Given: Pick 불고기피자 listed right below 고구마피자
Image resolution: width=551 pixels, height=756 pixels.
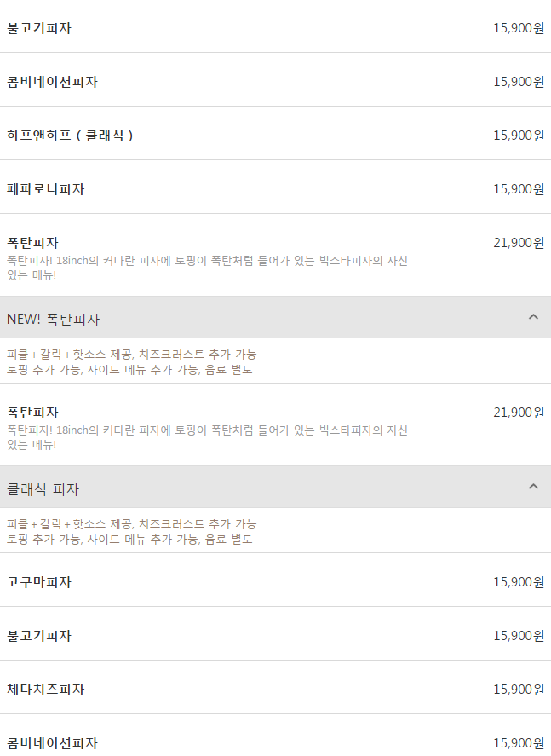Looking at the screenshot, I should click(39, 636).
